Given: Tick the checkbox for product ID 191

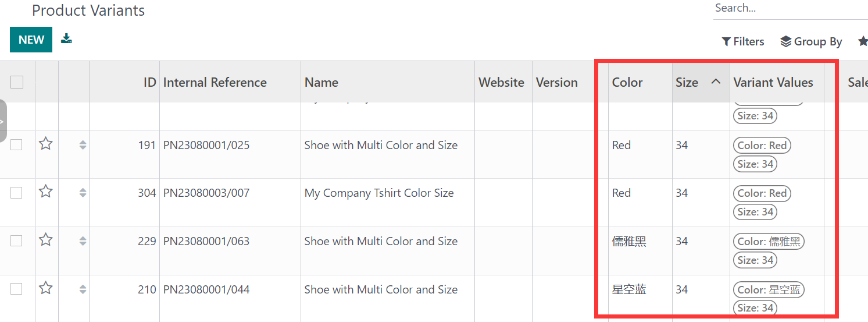Looking at the screenshot, I should pos(16,145).
